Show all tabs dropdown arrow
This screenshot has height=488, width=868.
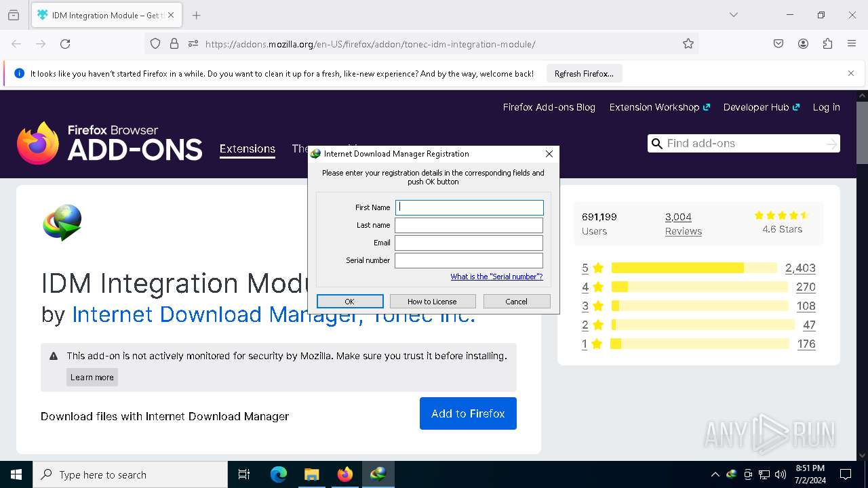point(734,15)
